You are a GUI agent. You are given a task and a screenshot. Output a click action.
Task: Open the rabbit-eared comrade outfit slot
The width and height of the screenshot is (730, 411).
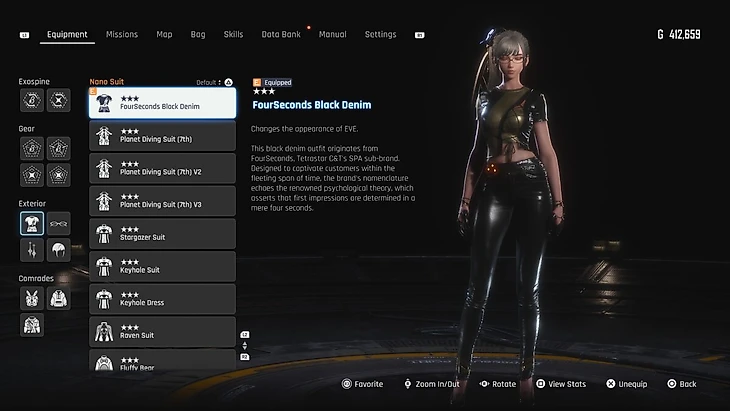[32, 297]
